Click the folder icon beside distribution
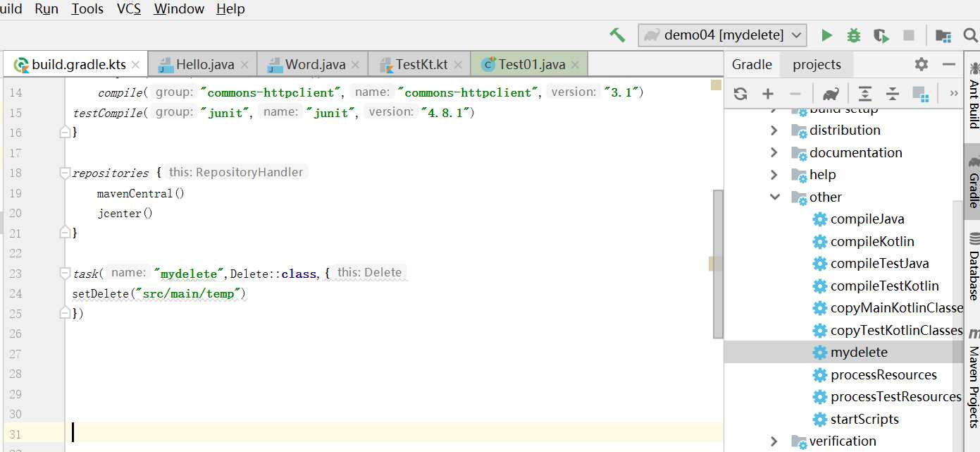 pyautogui.click(x=799, y=130)
